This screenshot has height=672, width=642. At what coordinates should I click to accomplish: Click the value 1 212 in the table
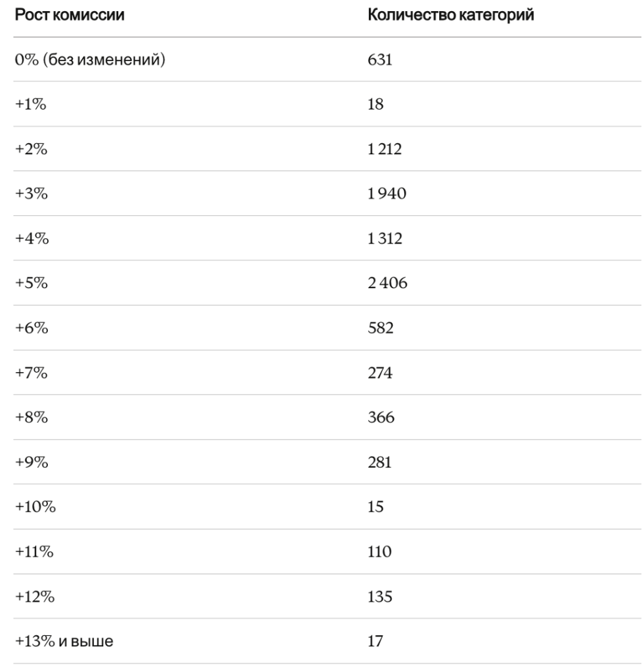click(385, 149)
